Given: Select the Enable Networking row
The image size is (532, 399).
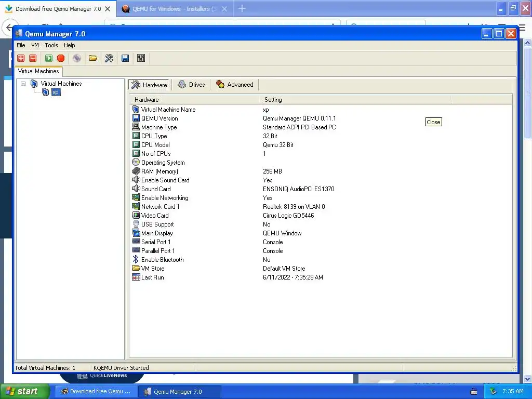Looking at the screenshot, I should click(321, 197).
